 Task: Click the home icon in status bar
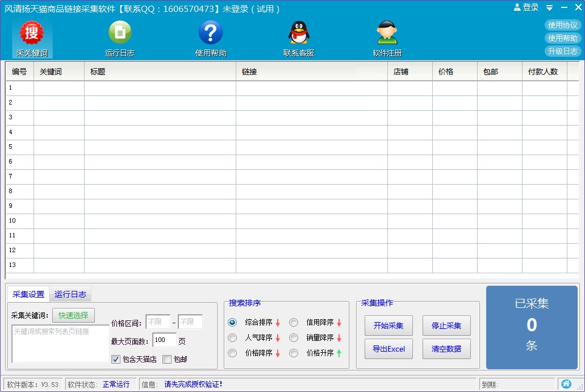click(566, 384)
